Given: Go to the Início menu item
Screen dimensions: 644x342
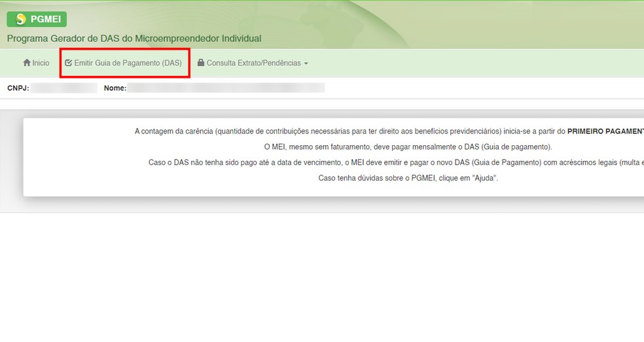Looking at the screenshot, I should point(36,63).
